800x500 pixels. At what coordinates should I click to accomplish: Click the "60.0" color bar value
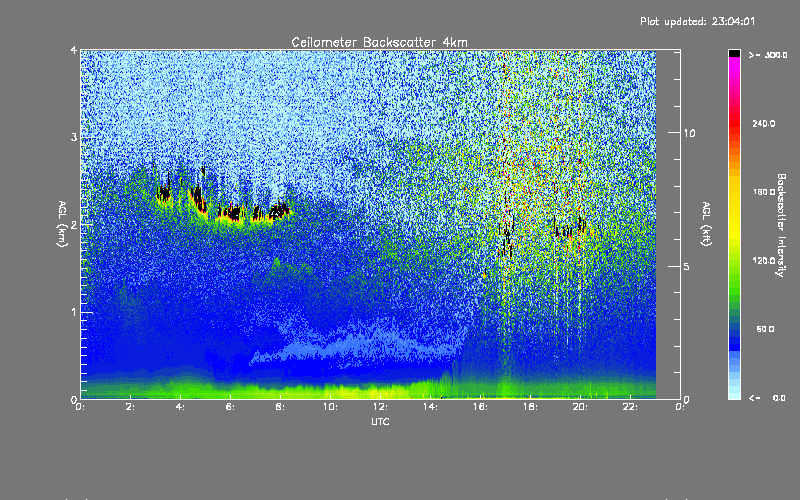[x=765, y=329]
